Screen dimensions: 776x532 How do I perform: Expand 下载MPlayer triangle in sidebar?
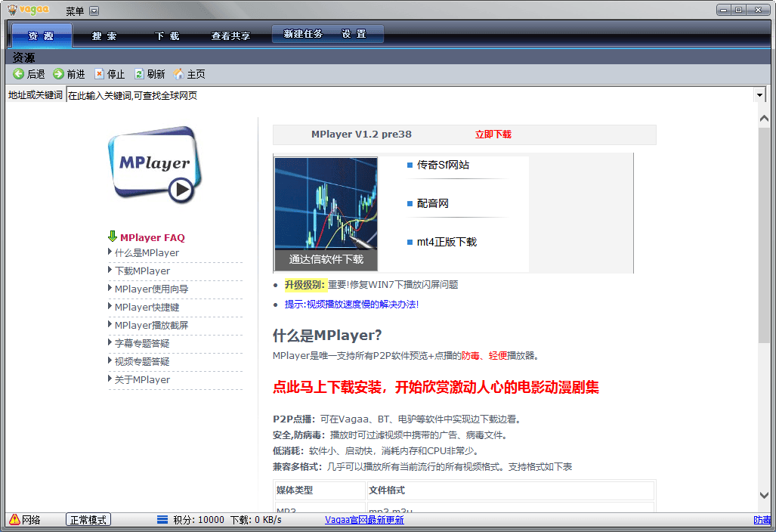pyautogui.click(x=110, y=270)
